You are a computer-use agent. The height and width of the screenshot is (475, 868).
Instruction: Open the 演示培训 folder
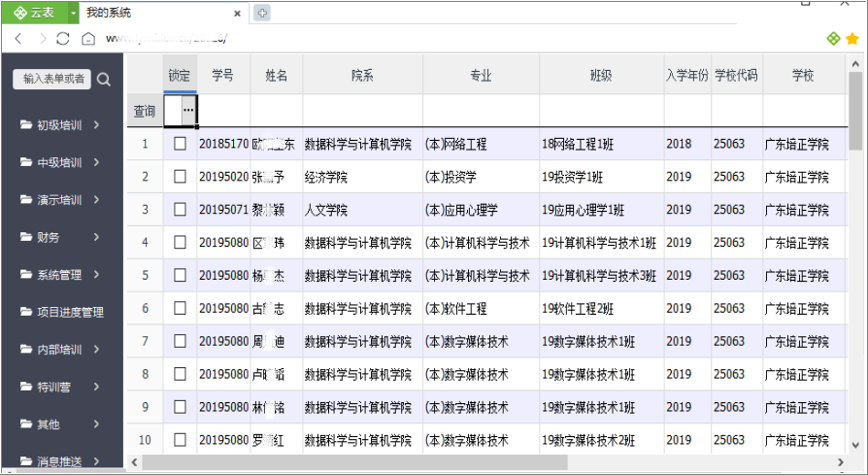[51, 200]
